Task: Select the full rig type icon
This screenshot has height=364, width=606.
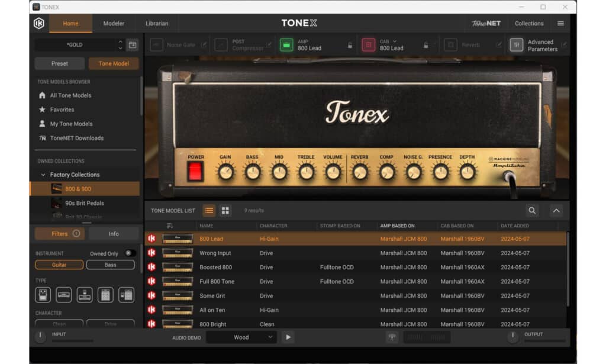Action: 127,295
